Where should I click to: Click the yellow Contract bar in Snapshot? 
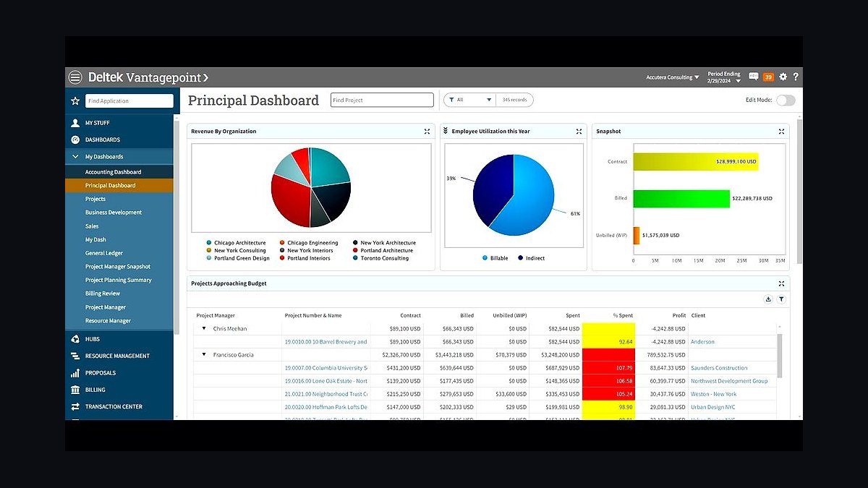click(x=696, y=161)
